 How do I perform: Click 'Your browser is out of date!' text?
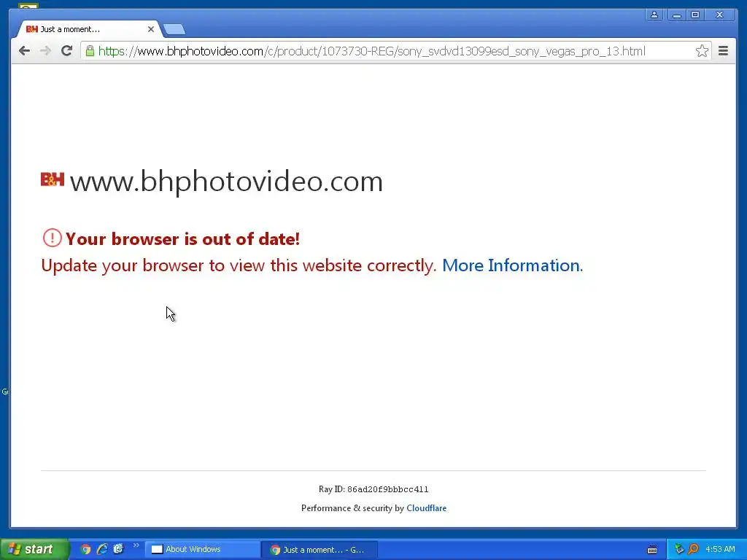point(183,239)
